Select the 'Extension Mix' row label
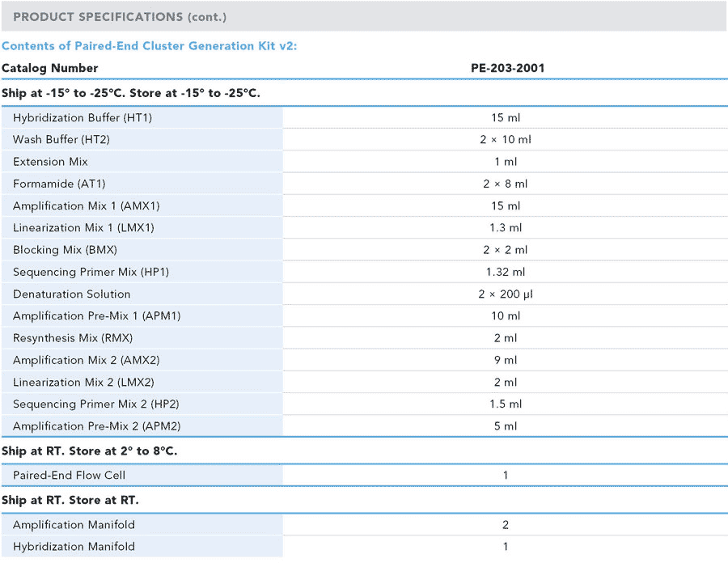The height and width of the screenshot is (584, 728). 50,162
